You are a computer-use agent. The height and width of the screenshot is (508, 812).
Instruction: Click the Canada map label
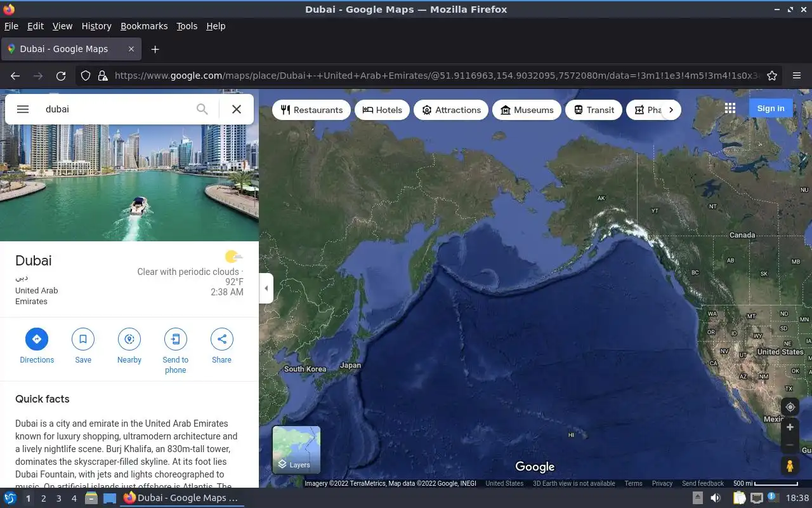coord(742,235)
